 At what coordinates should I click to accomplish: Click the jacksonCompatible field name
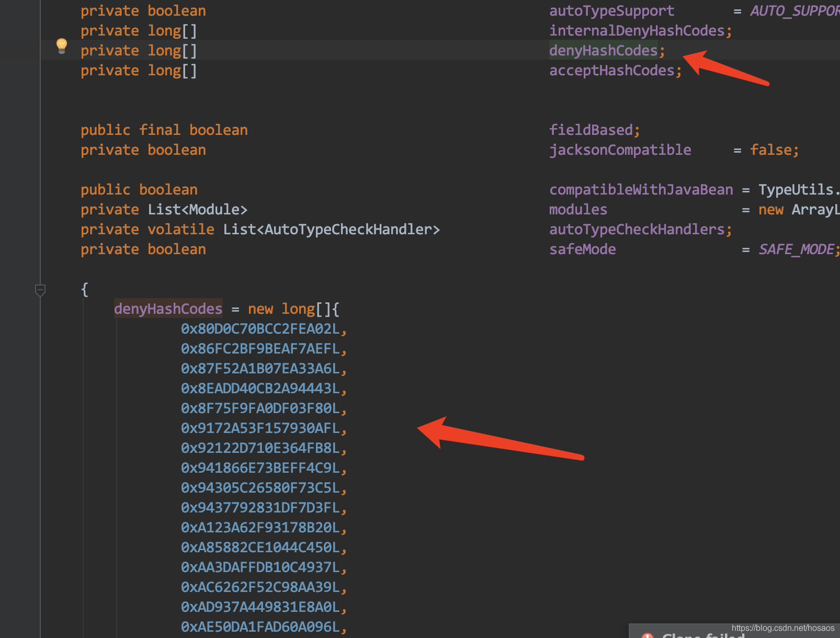[x=620, y=150]
